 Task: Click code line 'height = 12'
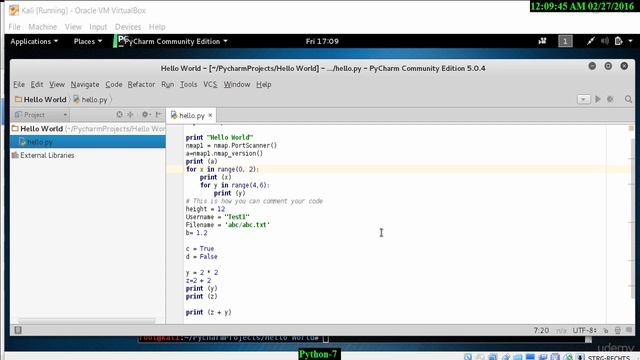[x=205, y=209]
